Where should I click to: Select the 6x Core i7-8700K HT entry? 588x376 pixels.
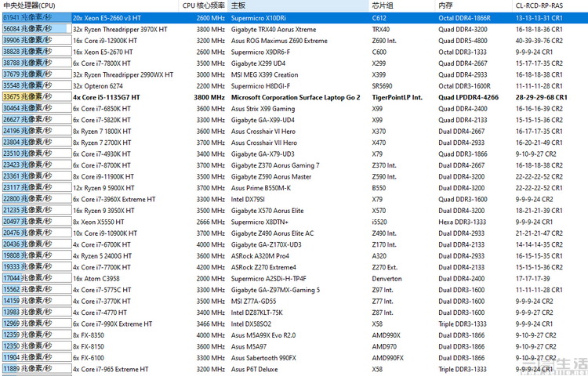102,165
